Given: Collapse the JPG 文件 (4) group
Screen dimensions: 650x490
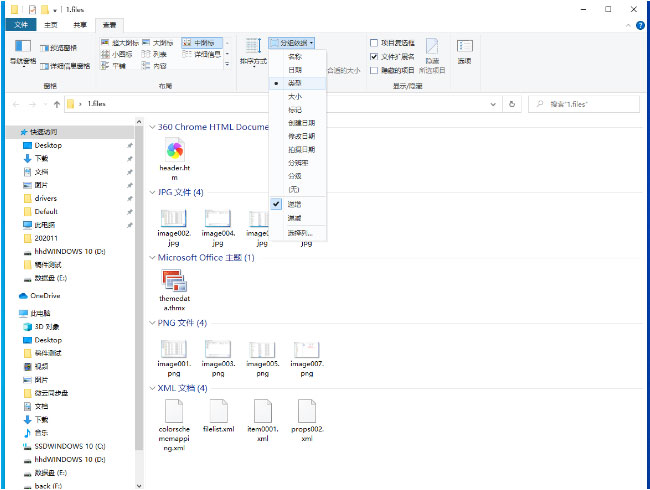Looking at the screenshot, I should pos(152,192).
